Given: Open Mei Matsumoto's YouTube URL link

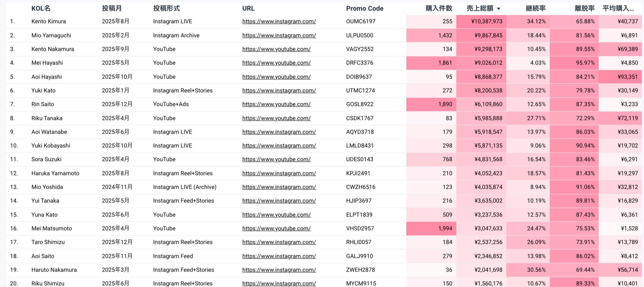Looking at the screenshot, I should pos(277,228).
